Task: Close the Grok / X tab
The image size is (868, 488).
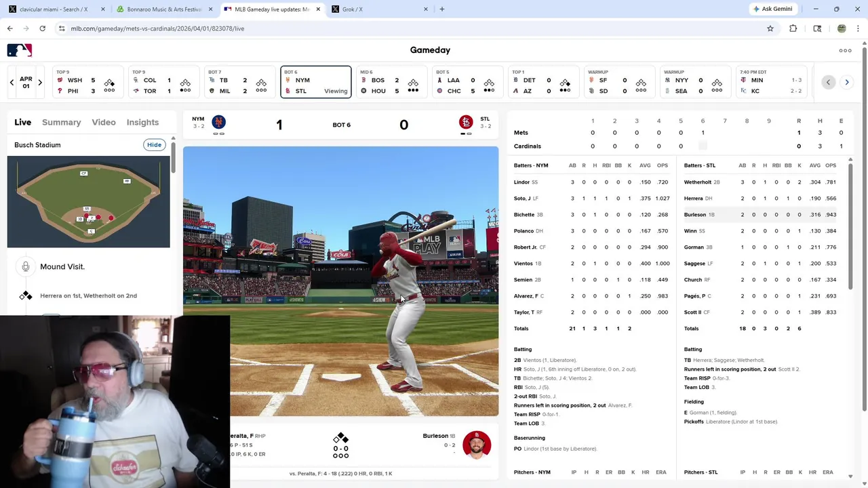Action: click(x=426, y=9)
